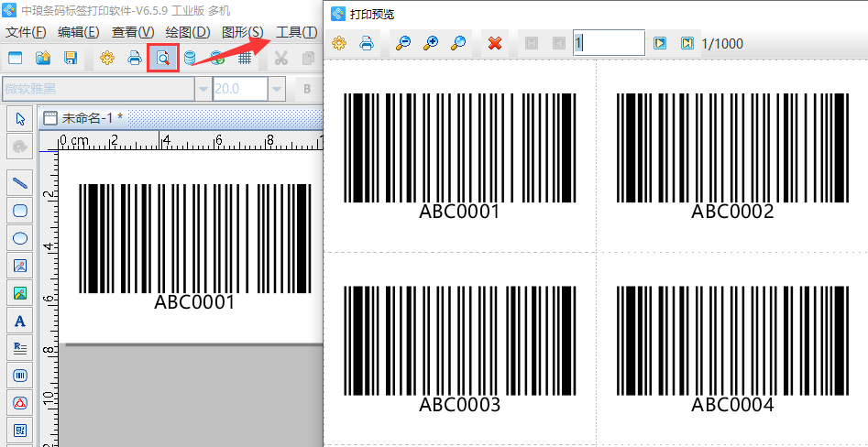The width and height of the screenshot is (868, 447).
Task: Click the printer icon in main toolbar
Action: pyautogui.click(x=135, y=58)
